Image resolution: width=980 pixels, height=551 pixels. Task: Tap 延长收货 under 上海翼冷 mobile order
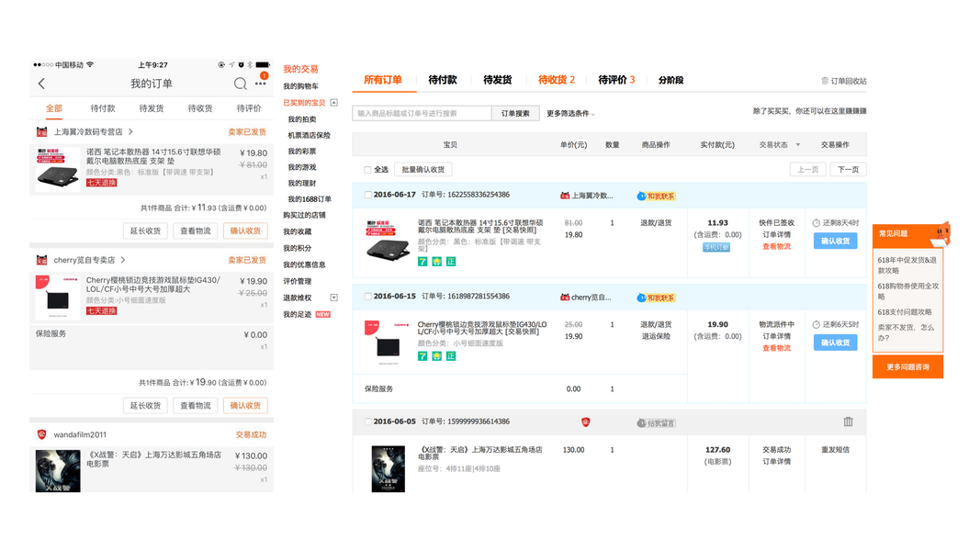pos(146,231)
